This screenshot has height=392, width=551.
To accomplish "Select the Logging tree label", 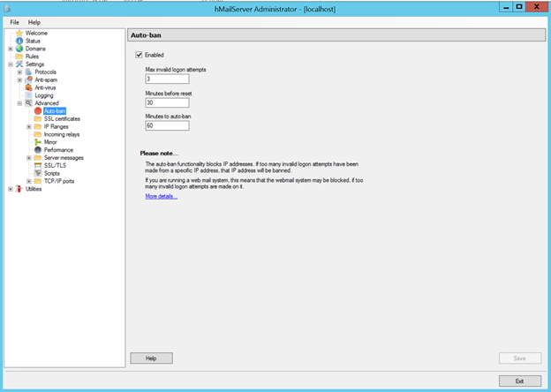I will tap(44, 95).
